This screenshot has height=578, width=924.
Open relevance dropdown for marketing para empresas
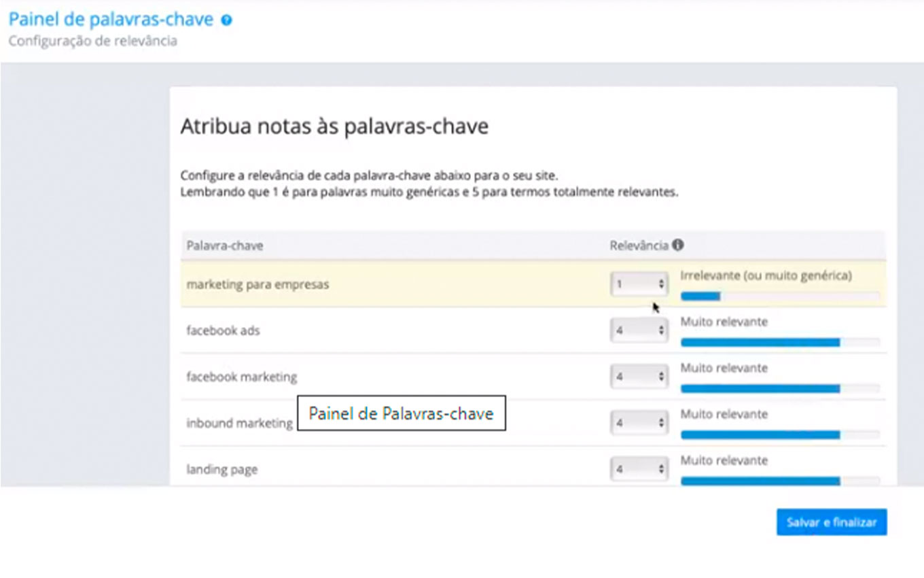coord(639,285)
